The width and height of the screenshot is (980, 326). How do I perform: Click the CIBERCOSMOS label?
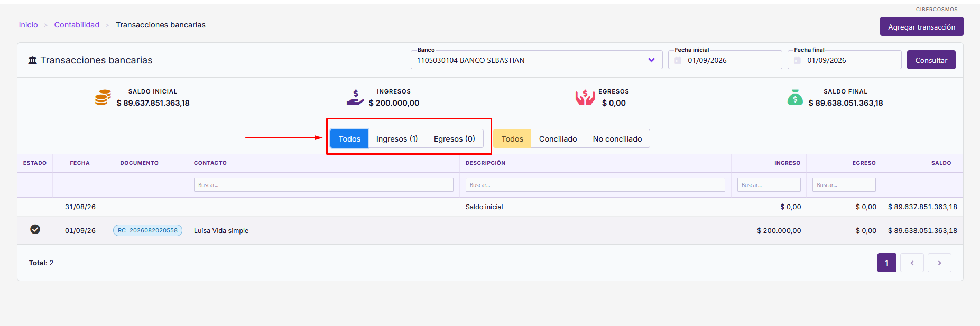(x=937, y=9)
